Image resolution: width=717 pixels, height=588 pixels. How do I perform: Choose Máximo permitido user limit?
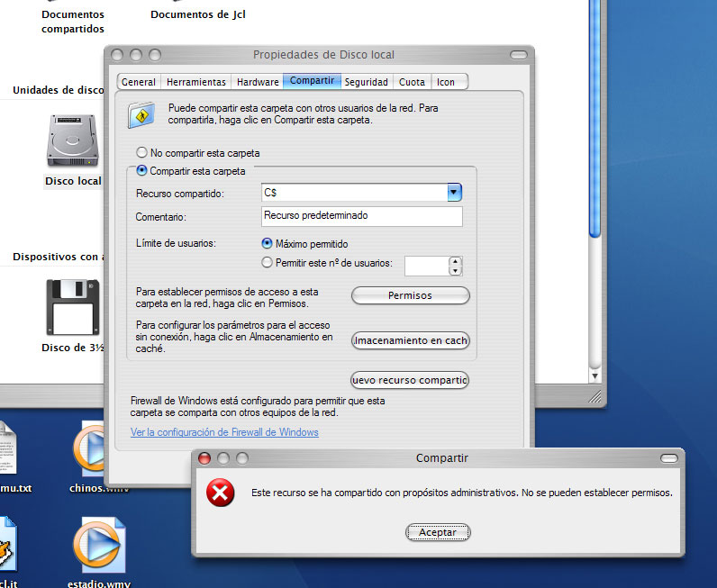pos(267,244)
